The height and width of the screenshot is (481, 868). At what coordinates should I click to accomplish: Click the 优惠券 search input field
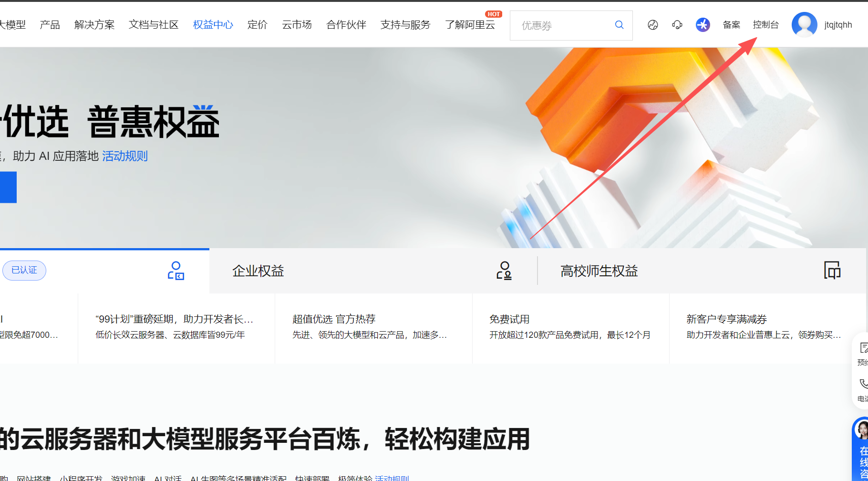pyautogui.click(x=571, y=25)
